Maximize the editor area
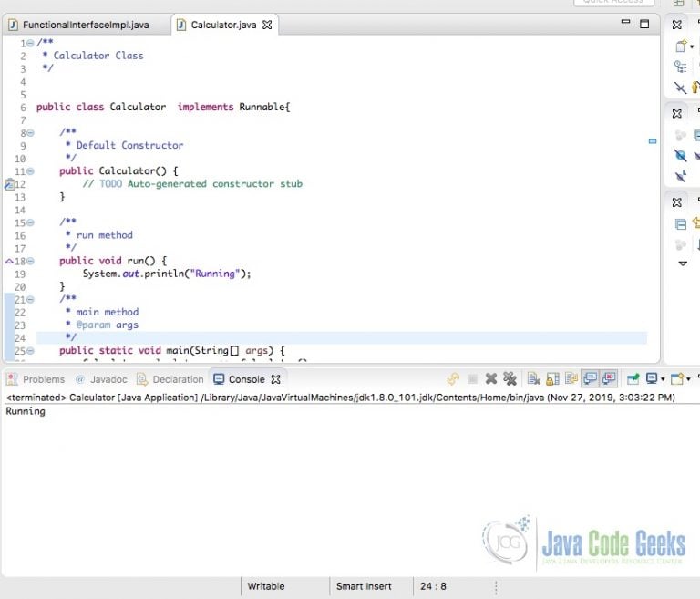The image size is (700, 599). 644,24
